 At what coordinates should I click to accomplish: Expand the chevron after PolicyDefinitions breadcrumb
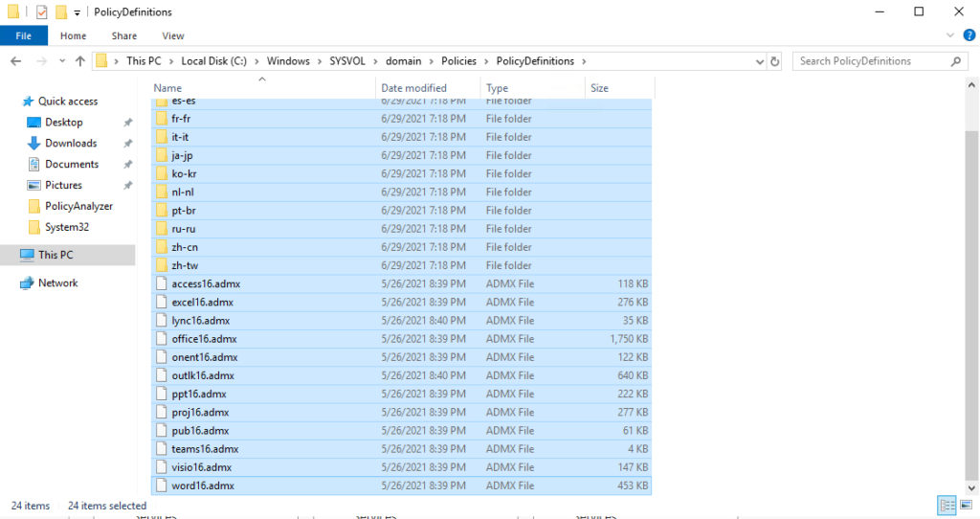[x=584, y=61]
